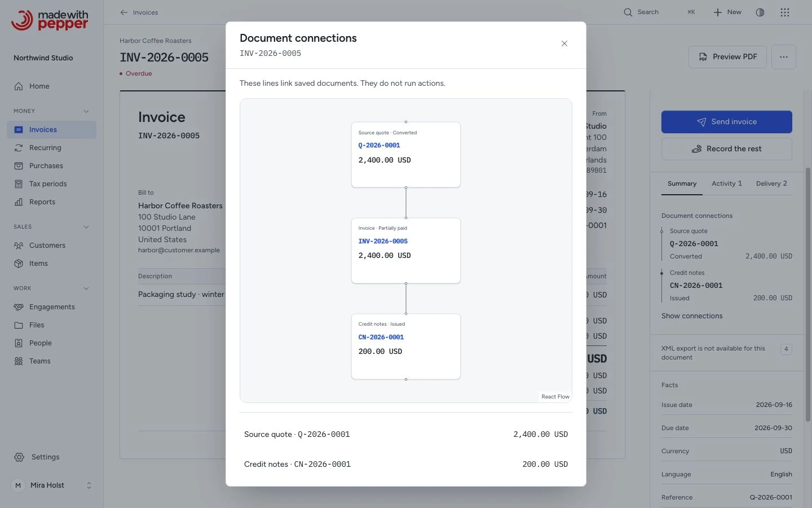Go to Purchases in sidebar
The image size is (812, 508).
51,166
